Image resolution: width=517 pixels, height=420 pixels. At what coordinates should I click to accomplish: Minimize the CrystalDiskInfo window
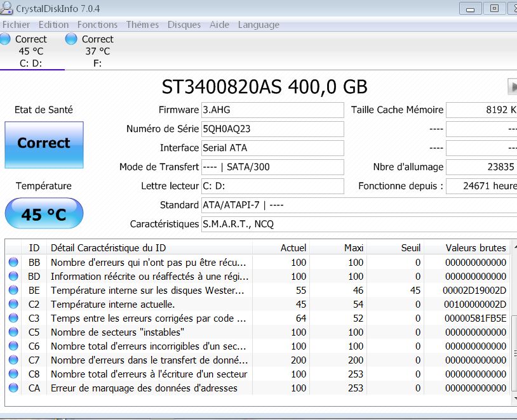coord(470,8)
